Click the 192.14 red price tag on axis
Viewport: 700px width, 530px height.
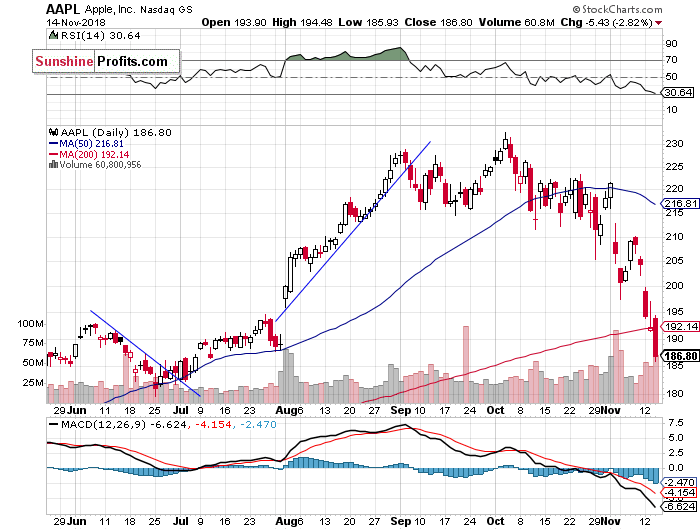click(680, 327)
